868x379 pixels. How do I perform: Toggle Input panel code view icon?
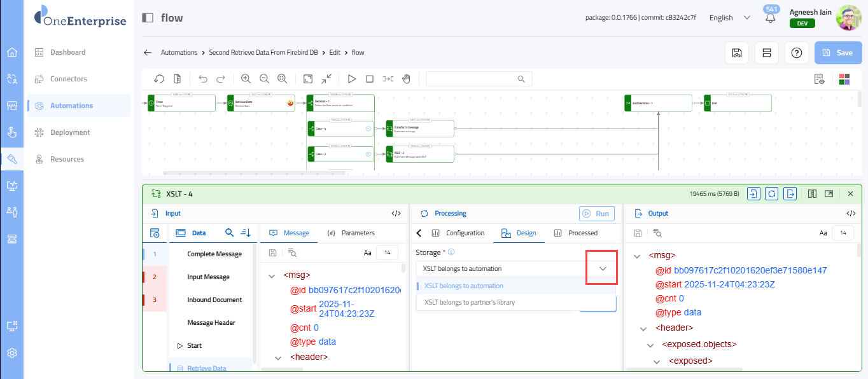396,214
